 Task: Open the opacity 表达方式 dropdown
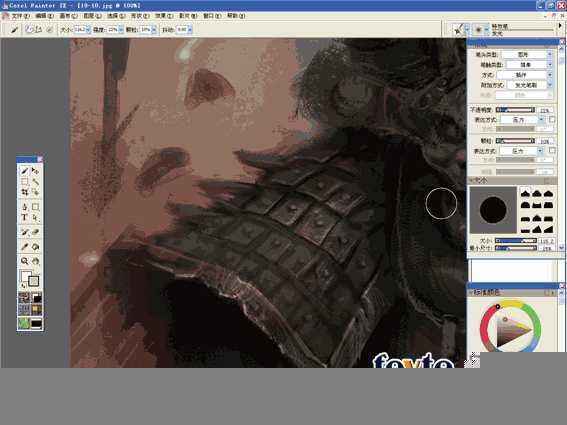click(x=522, y=119)
